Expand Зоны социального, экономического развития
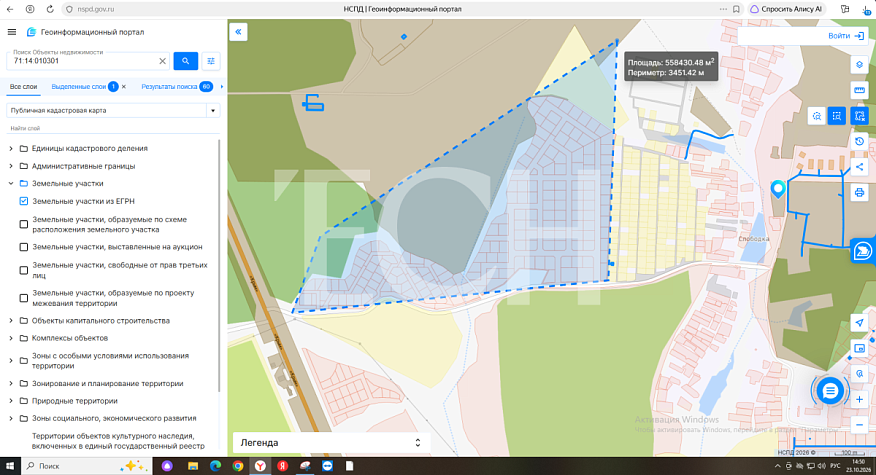The image size is (876, 475). pos(11,418)
